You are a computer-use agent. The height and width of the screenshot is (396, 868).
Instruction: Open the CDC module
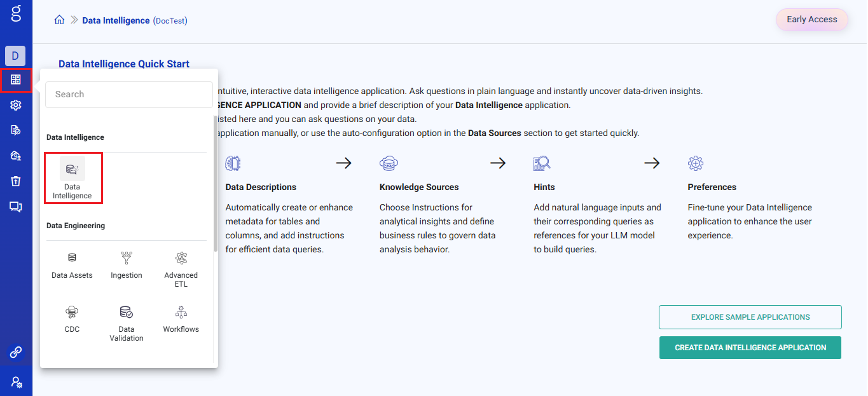pos(72,319)
